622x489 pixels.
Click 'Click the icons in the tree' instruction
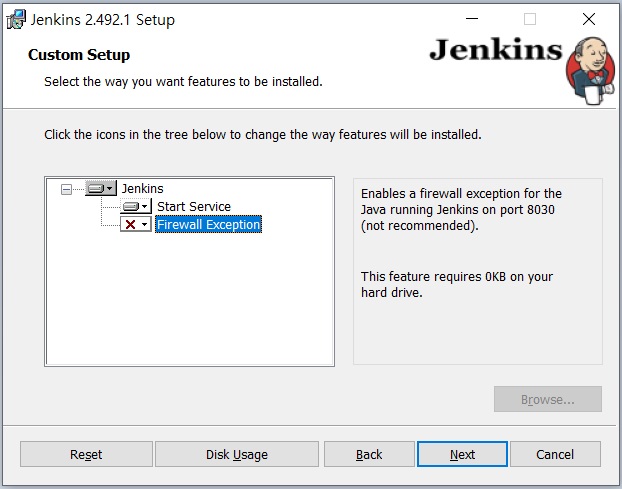point(263,135)
